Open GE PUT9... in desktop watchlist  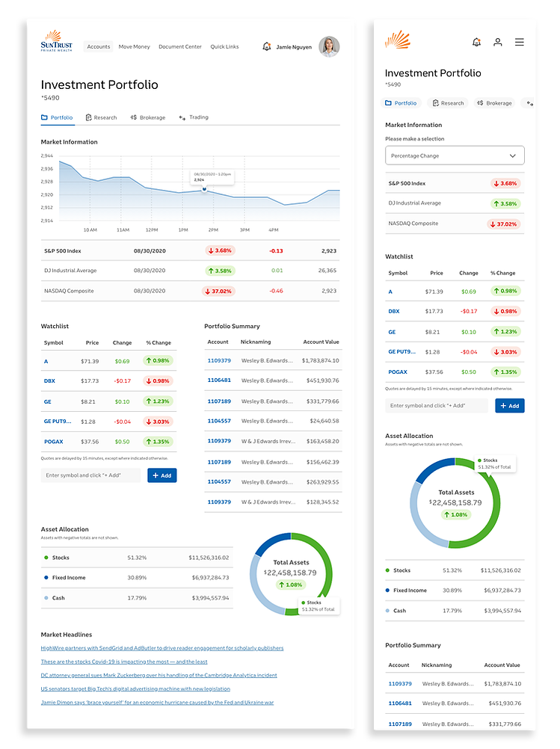(x=58, y=422)
